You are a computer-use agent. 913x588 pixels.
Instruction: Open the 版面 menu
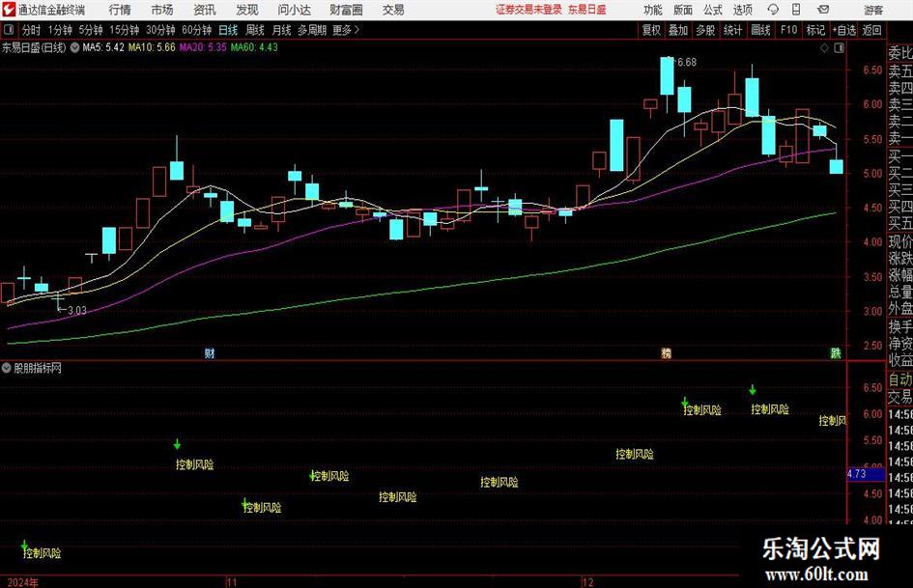pos(682,10)
